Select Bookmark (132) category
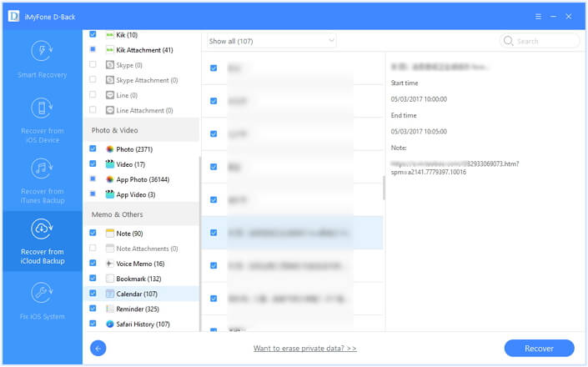Image resolution: width=588 pixels, height=367 pixels. point(138,279)
